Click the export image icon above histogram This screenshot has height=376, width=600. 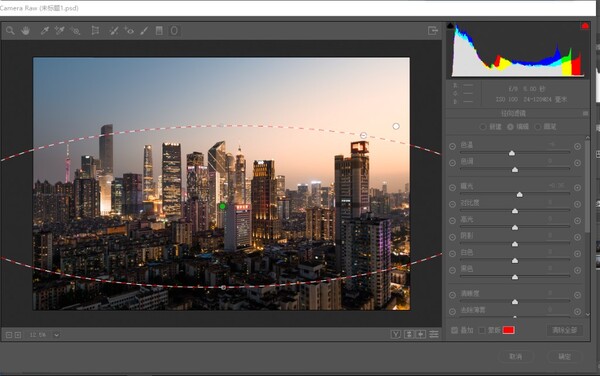[x=433, y=31]
